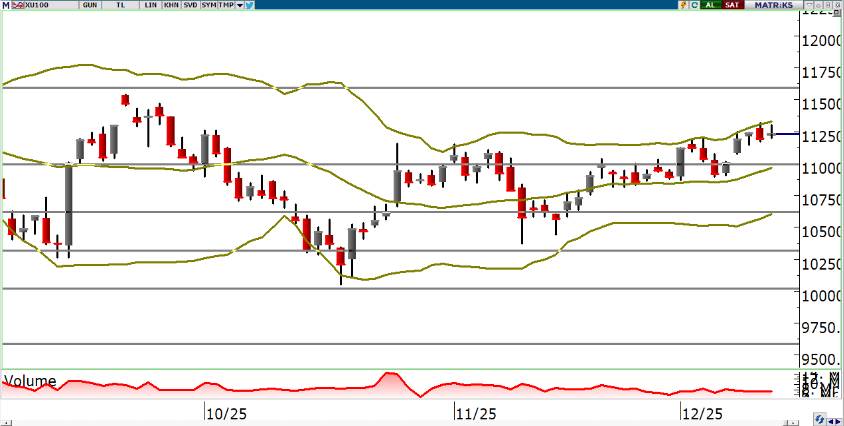Viewport: 844px width, 426px height.
Task: Click the M logo icon at top-left
Action: click(x=6, y=5)
